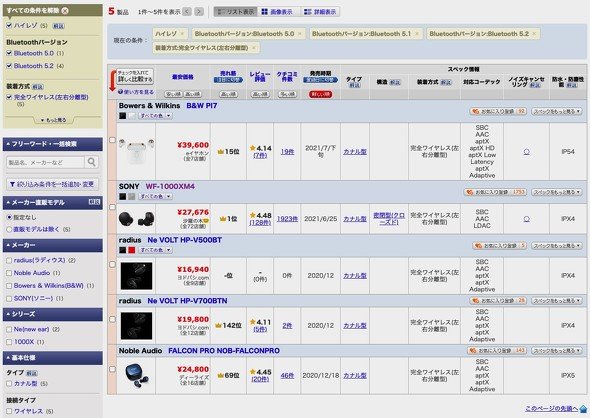Switch to 画像表示 view tab
This screenshot has height=418, width=590.
point(277,12)
